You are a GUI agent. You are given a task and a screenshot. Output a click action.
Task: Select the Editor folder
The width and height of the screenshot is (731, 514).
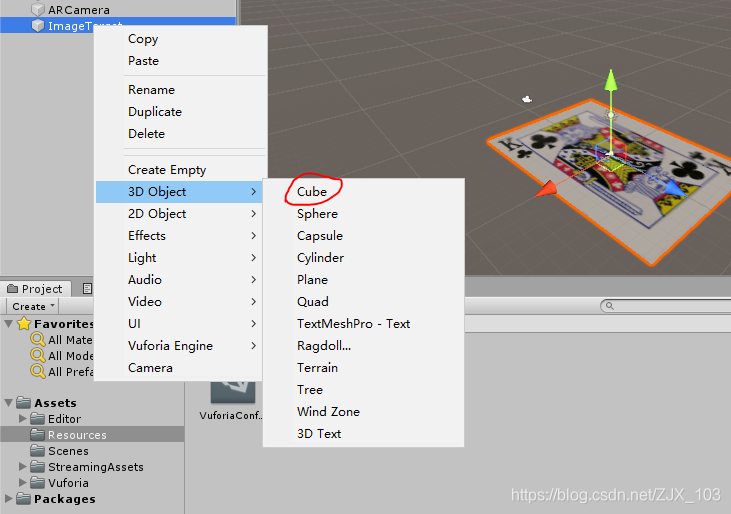64,418
